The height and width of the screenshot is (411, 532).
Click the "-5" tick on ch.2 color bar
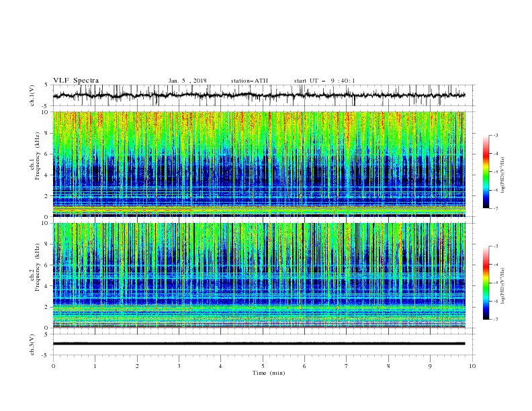tap(496, 283)
